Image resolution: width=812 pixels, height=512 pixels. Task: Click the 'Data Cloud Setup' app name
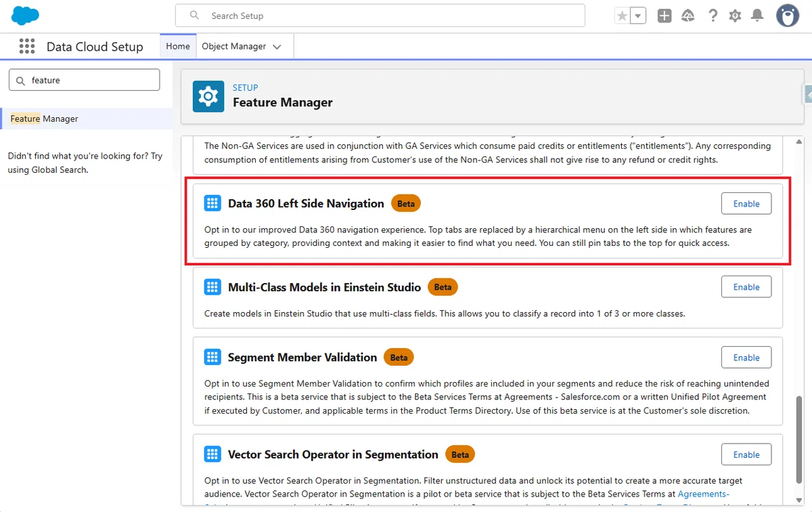tap(95, 47)
